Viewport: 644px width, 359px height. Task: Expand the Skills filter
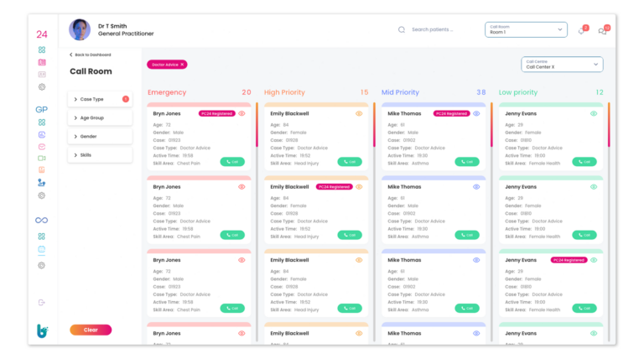(99, 154)
